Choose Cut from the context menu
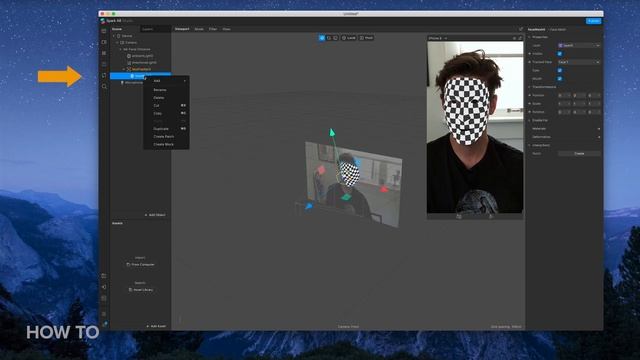Screen dimensions: 640x360 pyautogui.click(x=166, y=106)
